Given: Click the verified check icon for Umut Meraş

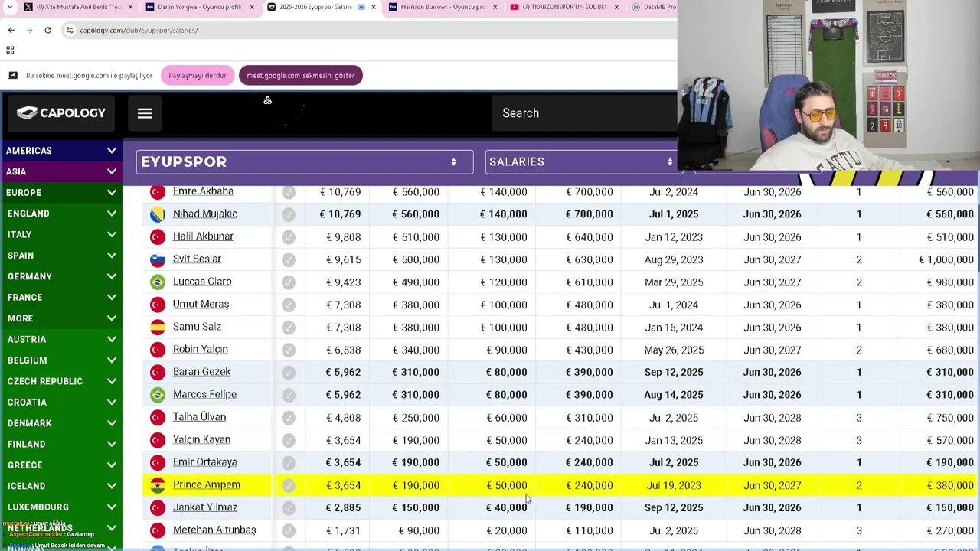Looking at the screenshot, I should coord(289,305).
